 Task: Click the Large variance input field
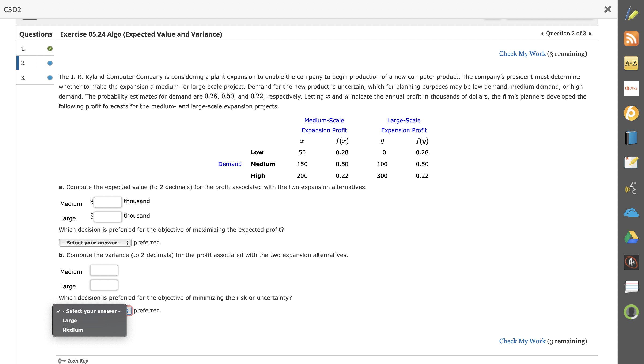104,285
